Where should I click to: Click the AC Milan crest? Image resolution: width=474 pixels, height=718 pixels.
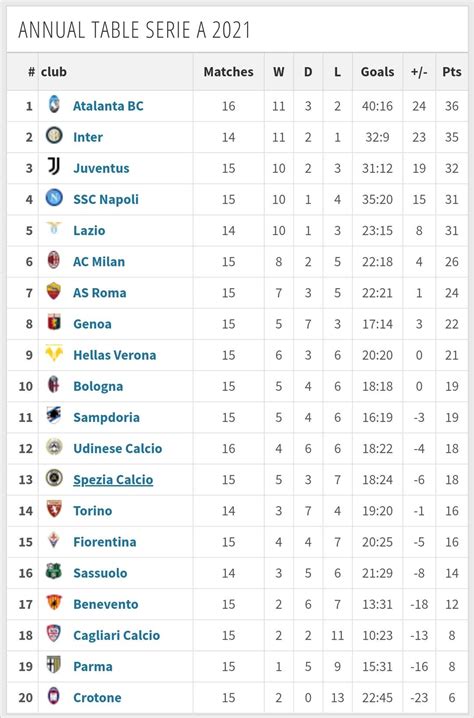click(54, 260)
